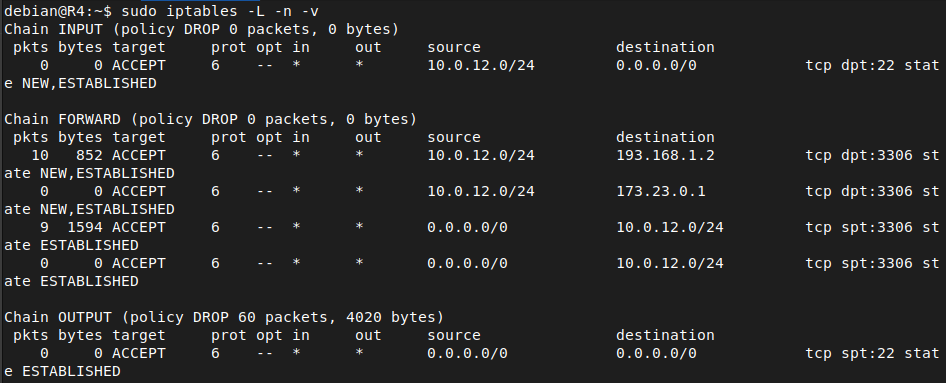The height and width of the screenshot is (383, 946).
Task: Click 'ESTABLISHED' under the OUTPUT rule
Action: [71, 372]
